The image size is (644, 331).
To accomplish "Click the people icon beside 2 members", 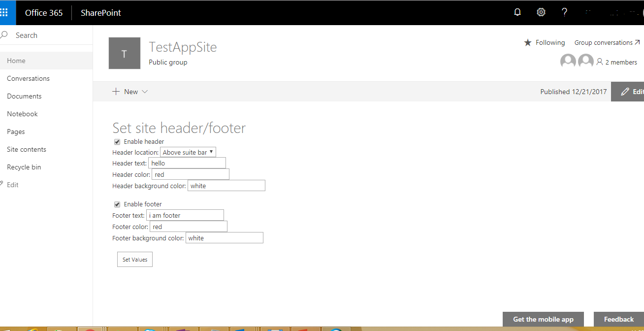I will click(599, 62).
